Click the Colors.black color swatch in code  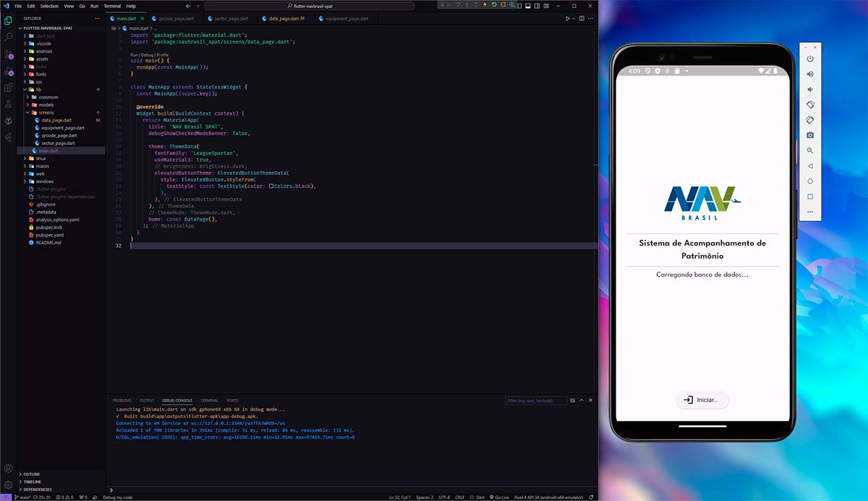point(271,186)
